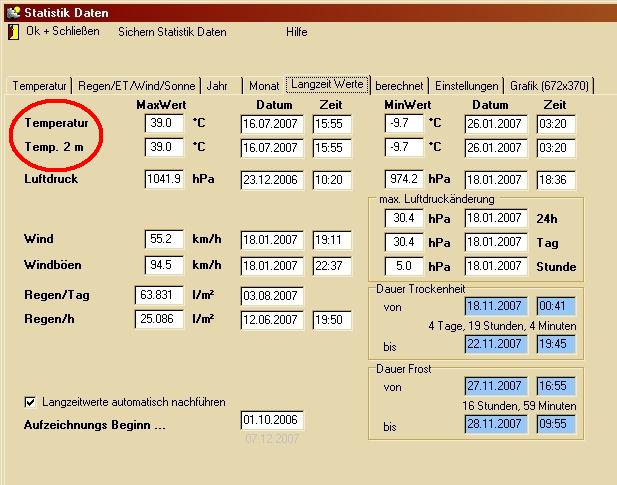617x485 pixels.
Task: Click the door icon beside Ok + Schließen
Action: point(13,32)
